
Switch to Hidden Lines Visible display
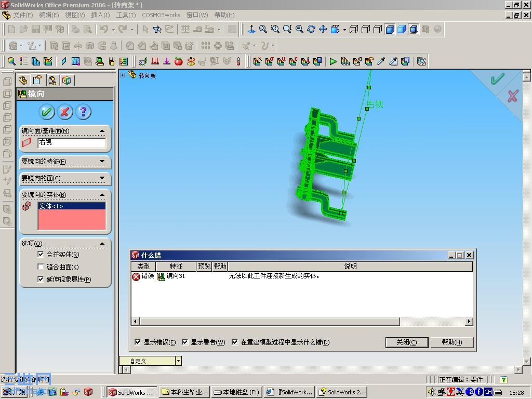point(365,29)
